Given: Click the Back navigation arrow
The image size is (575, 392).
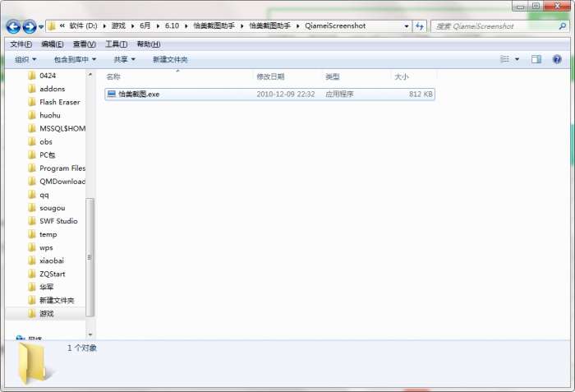Looking at the screenshot, I should tap(14, 26).
